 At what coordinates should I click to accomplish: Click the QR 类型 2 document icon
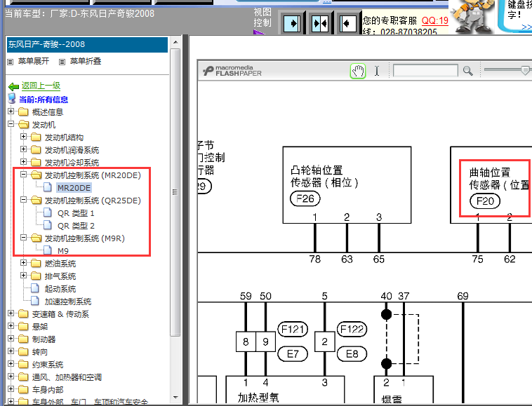pyautogui.click(x=48, y=225)
